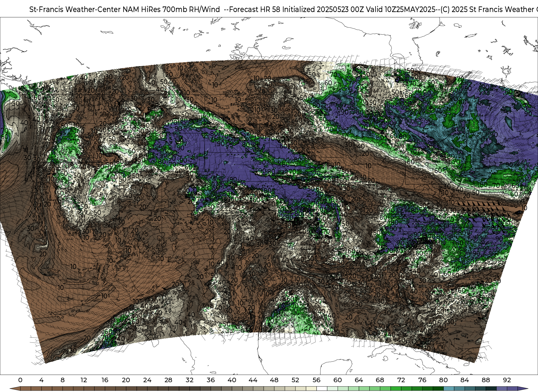538x392 pixels.
Task: Click the colorbar label '32'
Action: 189,380
